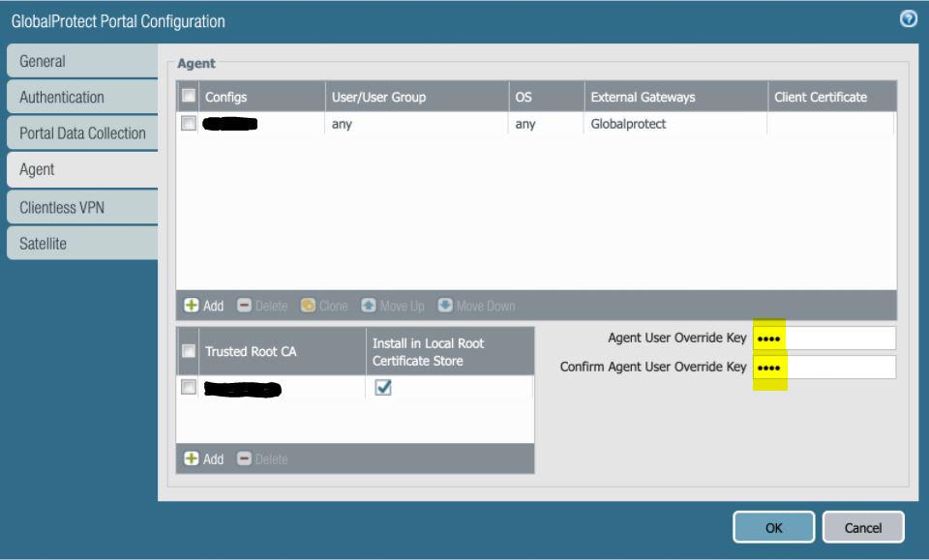
Task: Click Delete under Trusted Root CA table
Action: [262, 458]
